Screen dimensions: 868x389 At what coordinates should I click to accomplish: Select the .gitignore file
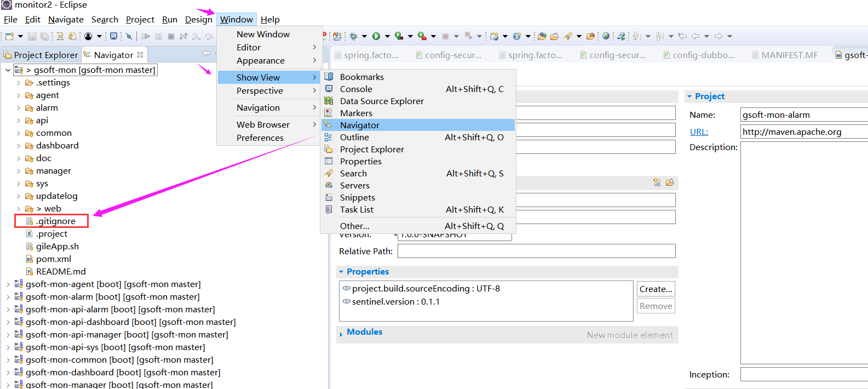point(55,221)
